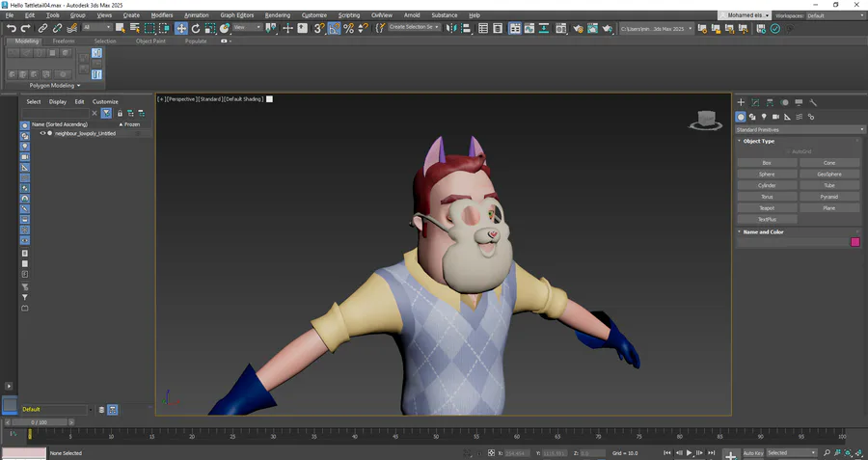Activate the Unlink Selection tool
868x460 pixels.
[x=57, y=28]
